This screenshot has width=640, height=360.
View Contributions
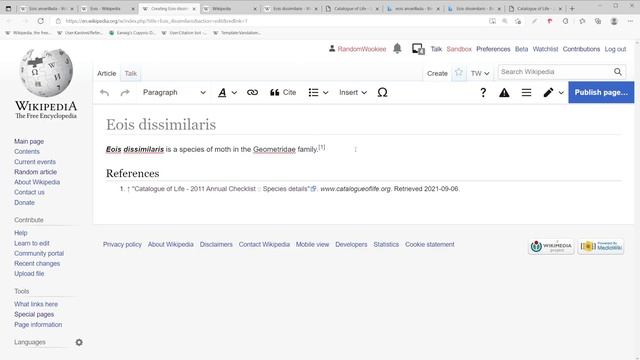[x=581, y=49]
